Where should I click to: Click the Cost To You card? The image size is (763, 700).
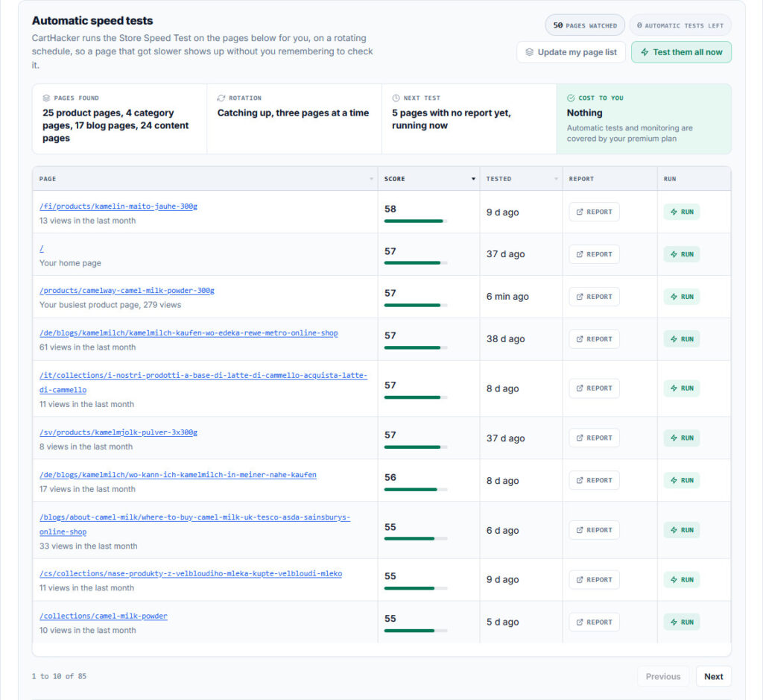point(644,119)
